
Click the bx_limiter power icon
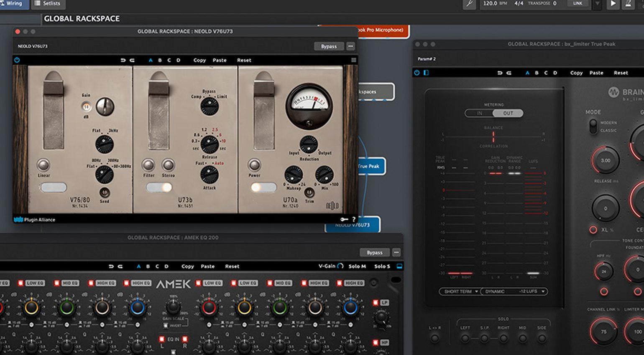point(417,73)
